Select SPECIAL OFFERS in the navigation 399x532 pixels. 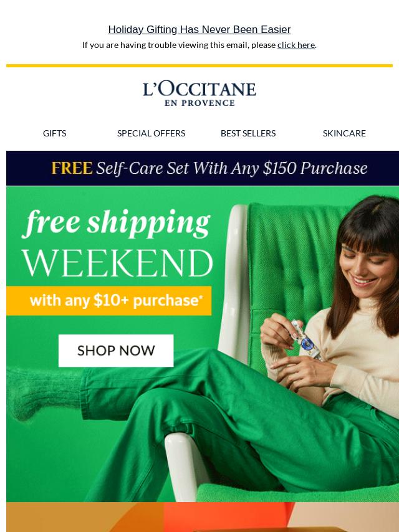(x=151, y=133)
